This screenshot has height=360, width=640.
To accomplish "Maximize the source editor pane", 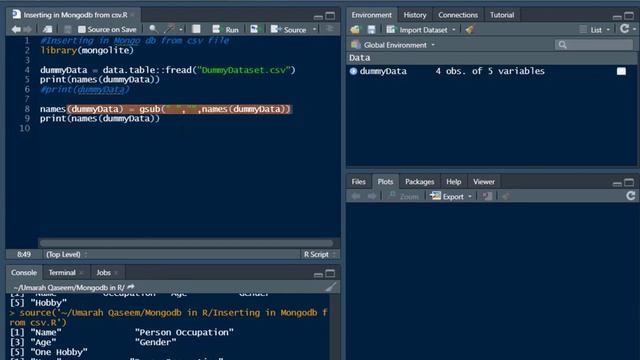I will (330, 16).
